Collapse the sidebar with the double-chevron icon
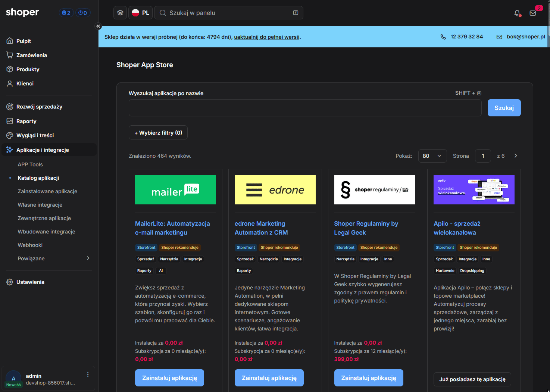550x392 pixels. click(98, 26)
